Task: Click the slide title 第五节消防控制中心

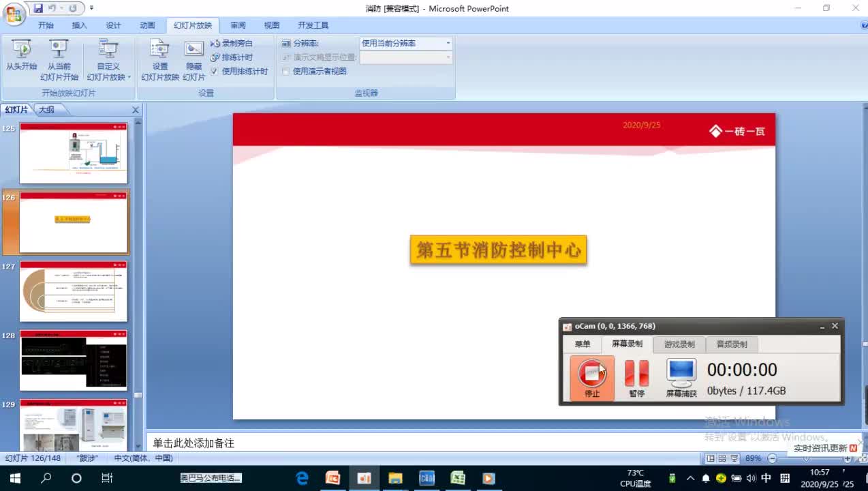Action: 499,250
